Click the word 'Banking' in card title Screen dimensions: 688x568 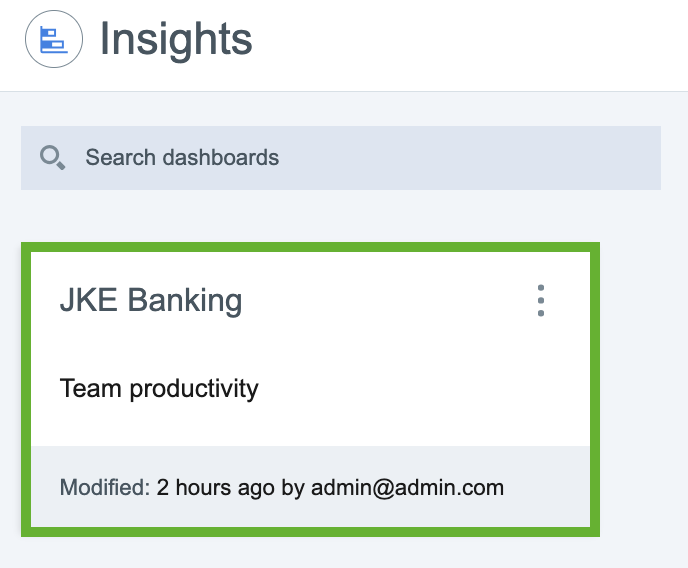pos(185,301)
